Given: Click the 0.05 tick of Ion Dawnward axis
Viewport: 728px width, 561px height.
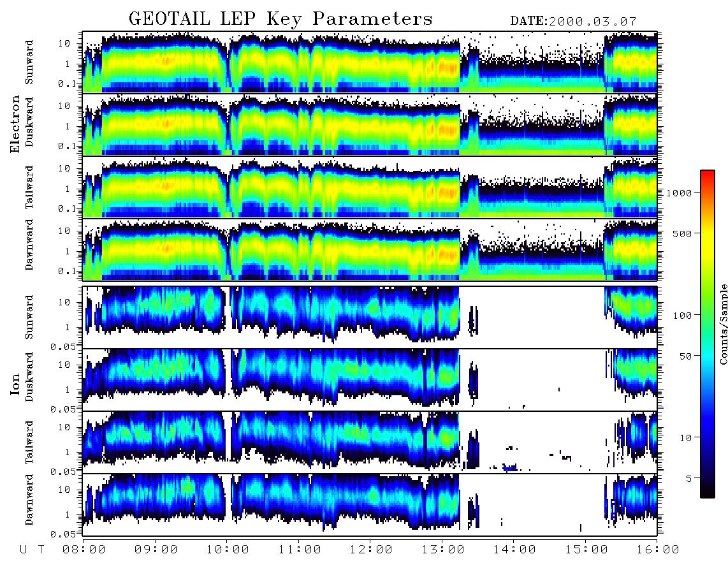Looking at the screenshot, I should pyautogui.click(x=63, y=534).
